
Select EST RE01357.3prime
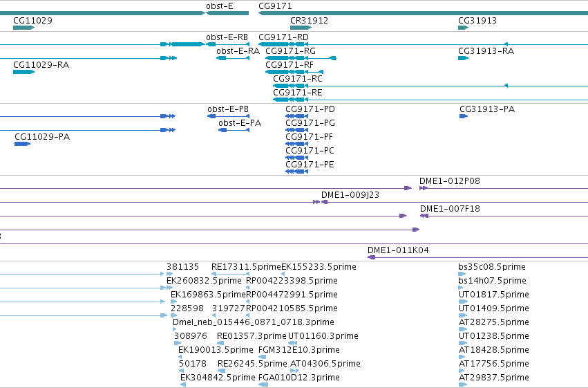point(252,336)
